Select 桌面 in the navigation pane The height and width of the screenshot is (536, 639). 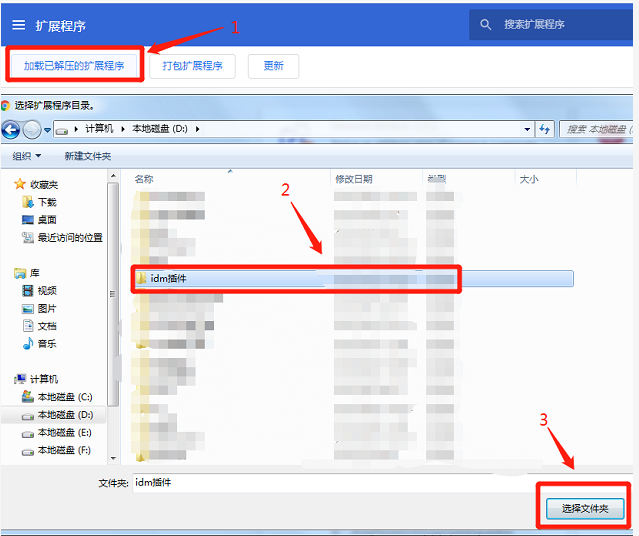47,220
